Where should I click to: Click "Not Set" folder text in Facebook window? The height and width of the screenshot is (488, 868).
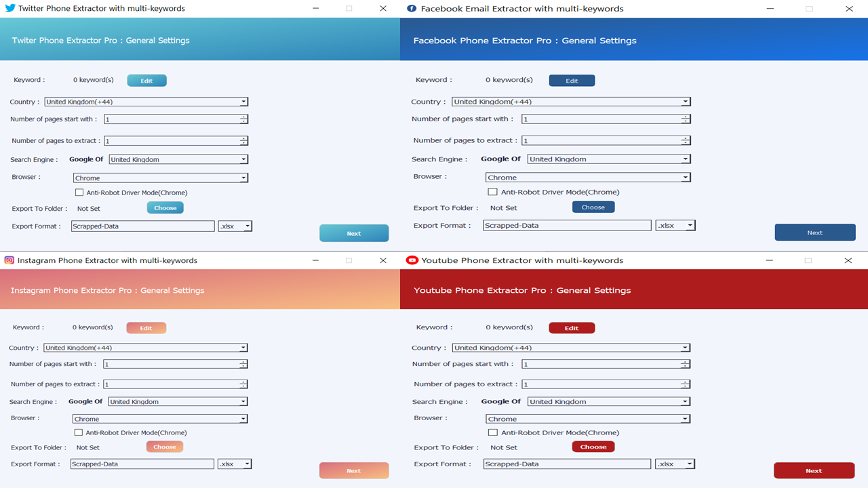pos(504,208)
